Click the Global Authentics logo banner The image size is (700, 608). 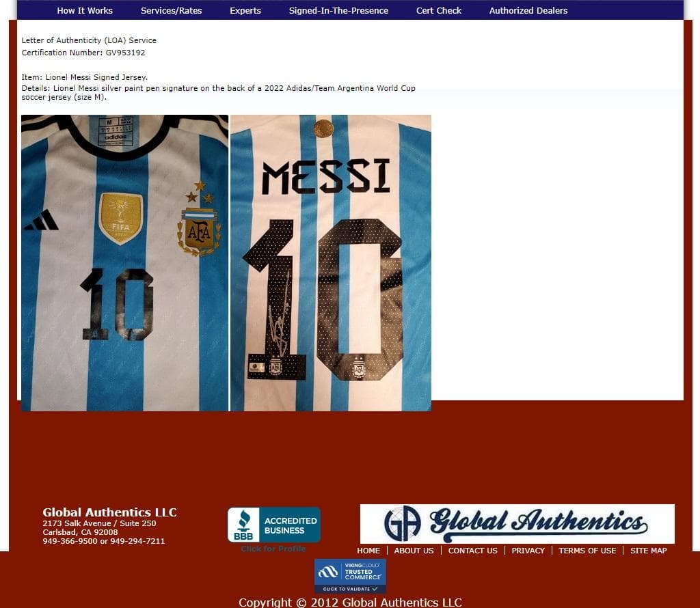[517, 524]
